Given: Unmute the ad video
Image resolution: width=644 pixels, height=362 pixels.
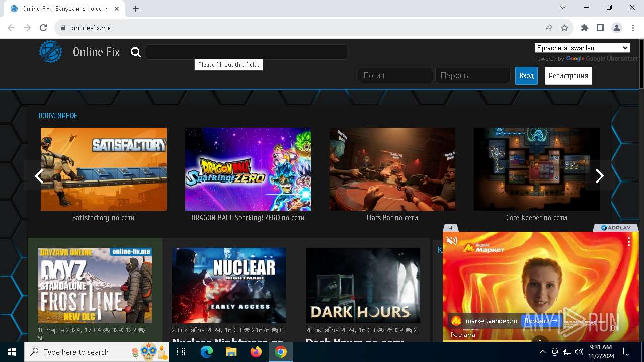Looking at the screenshot, I should [452, 241].
